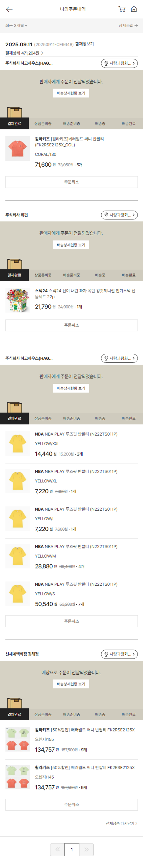This screenshot has height=868, width=143.
Task: Open YELLOW/S shirt thumbnail
Action: (18, 594)
